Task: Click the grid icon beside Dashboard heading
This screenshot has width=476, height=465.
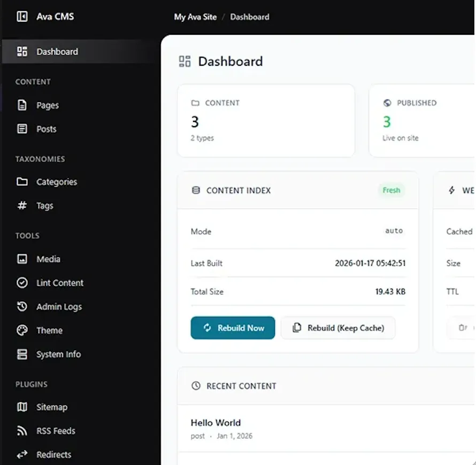Action: (x=185, y=61)
